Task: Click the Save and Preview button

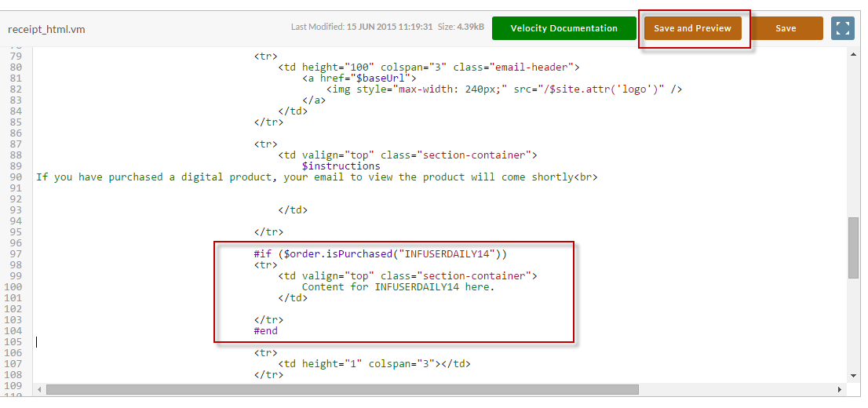Action: 692,28
